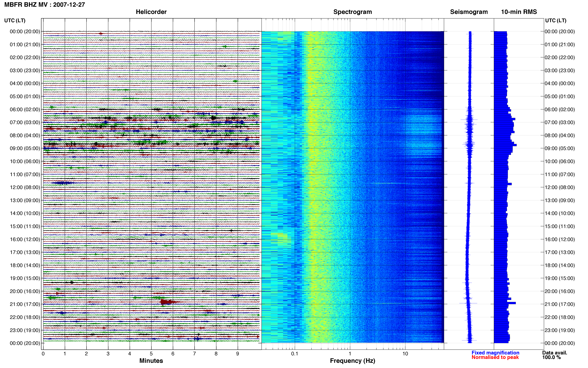Image resolution: width=588 pixels, height=368 pixels.
Task: Click the plot title "MBFR BHZ MV : 2007-12-27"
Action: point(45,5)
